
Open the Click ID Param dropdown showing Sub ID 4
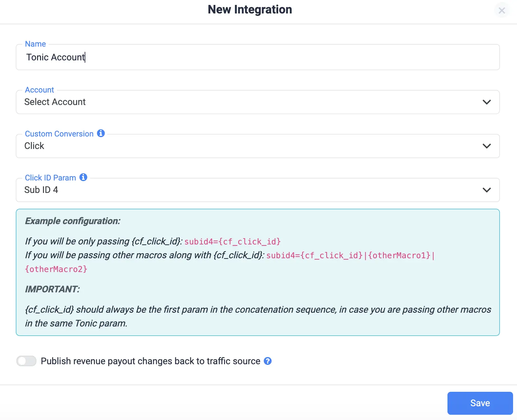[x=258, y=190]
